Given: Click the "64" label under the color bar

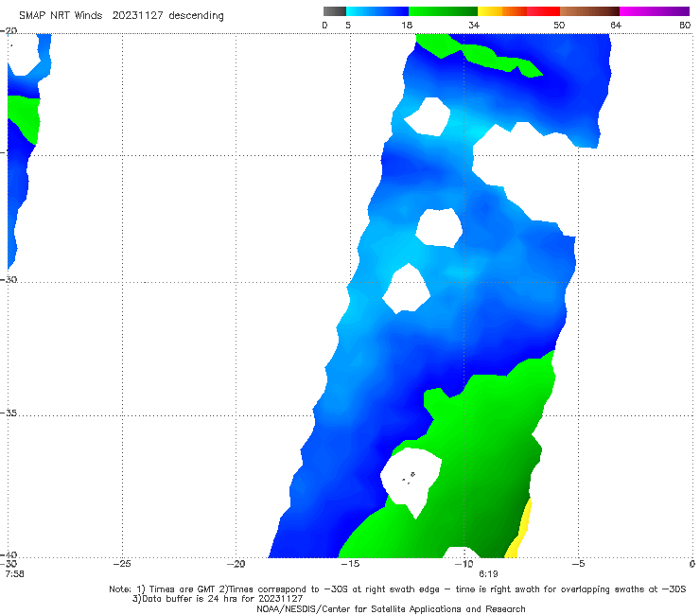Looking at the screenshot, I should point(616,25).
